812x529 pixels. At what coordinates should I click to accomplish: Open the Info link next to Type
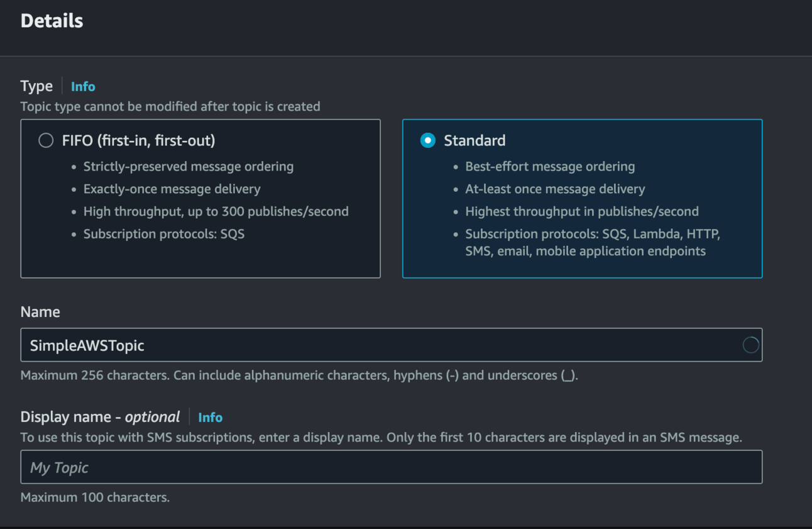click(x=83, y=87)
